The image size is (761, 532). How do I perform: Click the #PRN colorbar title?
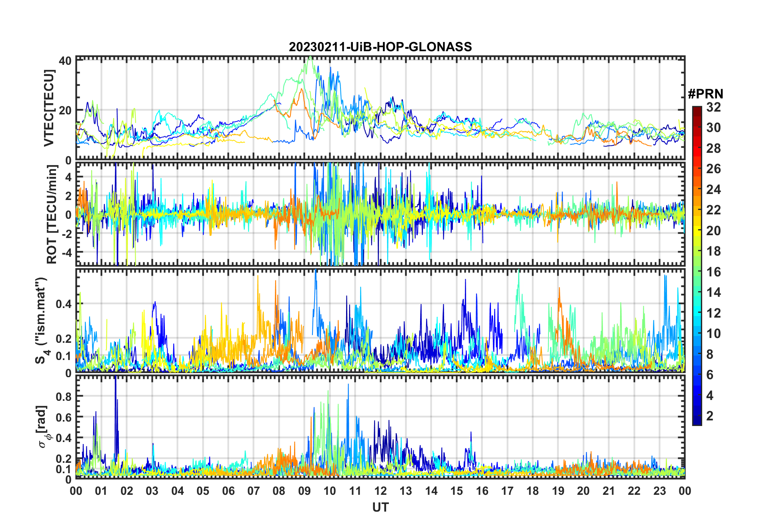click(x=705, y=94)
